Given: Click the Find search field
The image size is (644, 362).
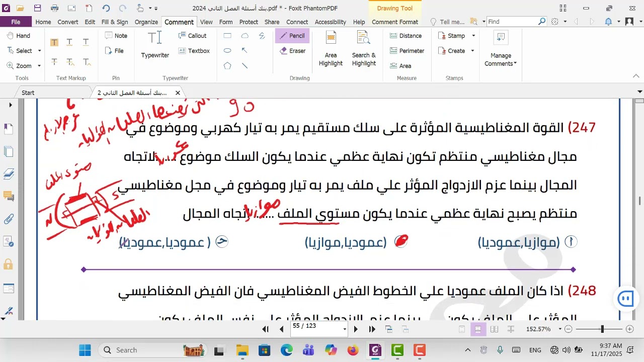Looking at the screenshot, I should [x=512, y=22].
